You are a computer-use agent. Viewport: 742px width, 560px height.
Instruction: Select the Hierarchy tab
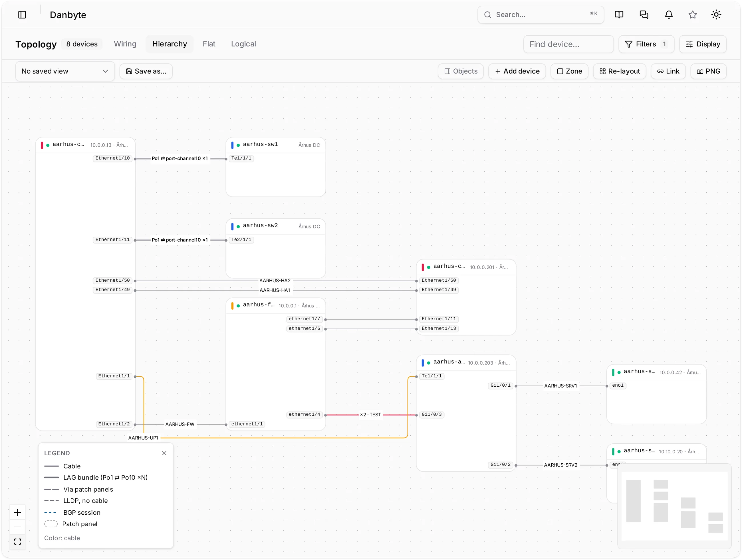170,44
